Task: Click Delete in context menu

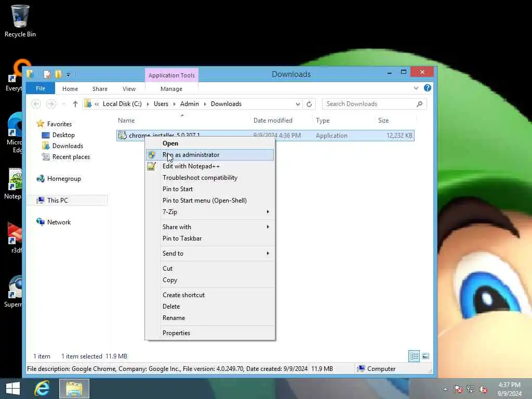Action: click(x=210, y=307)
